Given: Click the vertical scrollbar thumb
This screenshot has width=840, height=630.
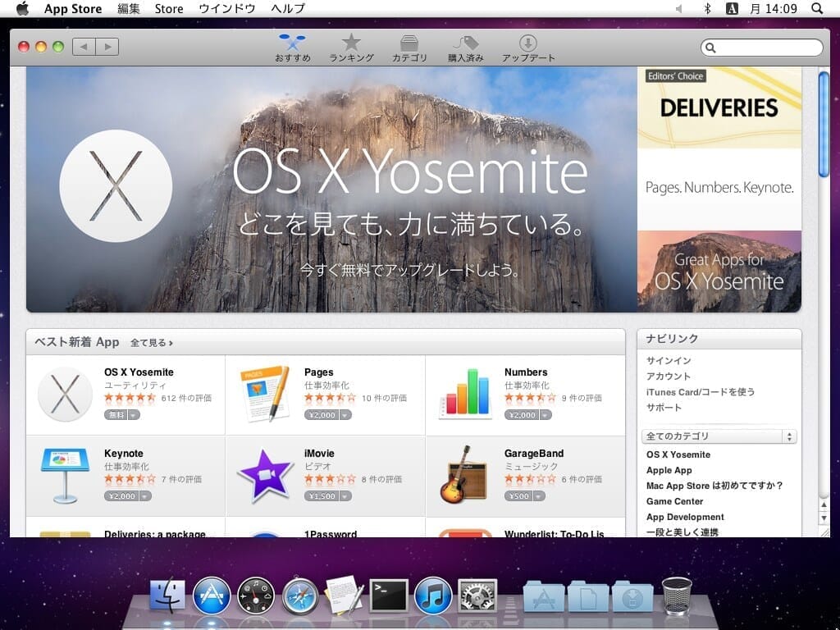Looking at the screenshot, I should click(824, 123).
